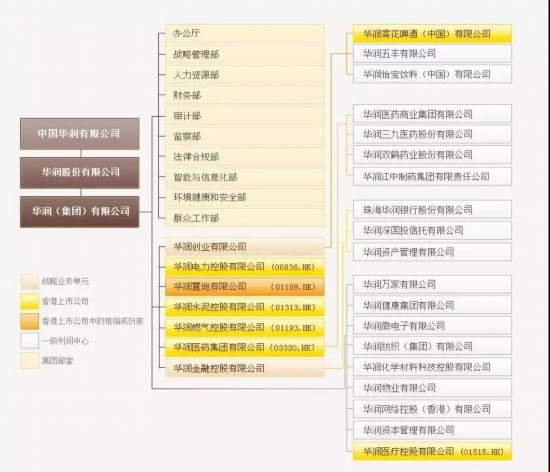Select 华润电力控股有限公司 (00836.HK)
This screenshot has height=472, width=550.
click(244, 267)
